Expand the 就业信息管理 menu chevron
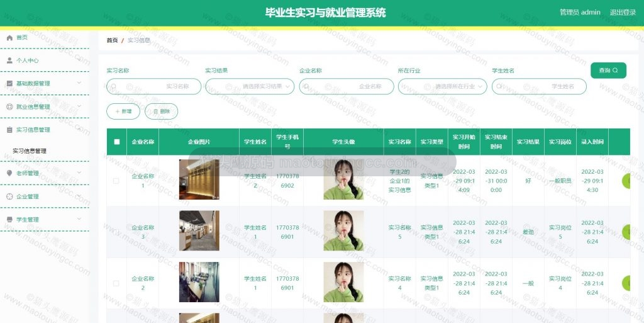 pyautogui.click(x=79, y=106)
